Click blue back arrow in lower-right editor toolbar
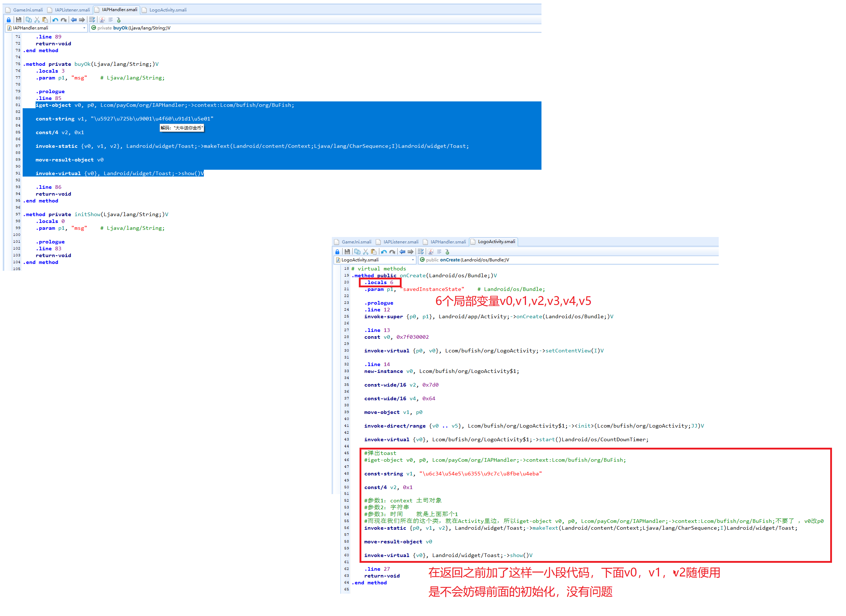Viewport: 846px width, 616px height. [402, 252]
